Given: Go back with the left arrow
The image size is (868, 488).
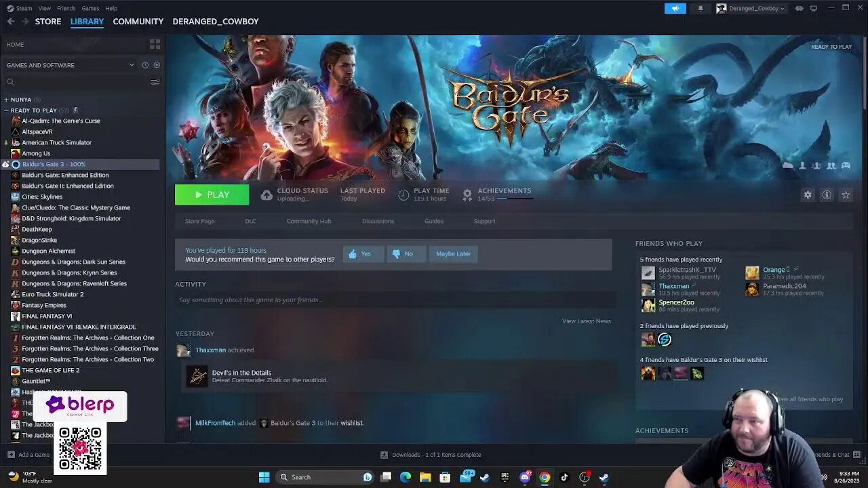Looking at the screenshot, I should (10, 22).
